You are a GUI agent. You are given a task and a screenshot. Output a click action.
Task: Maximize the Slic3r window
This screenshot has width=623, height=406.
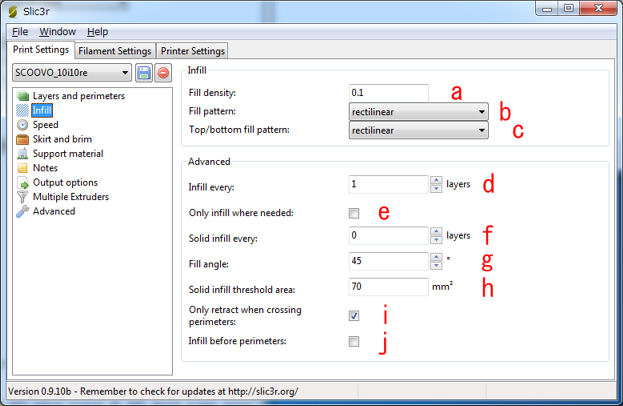(569, 9)
